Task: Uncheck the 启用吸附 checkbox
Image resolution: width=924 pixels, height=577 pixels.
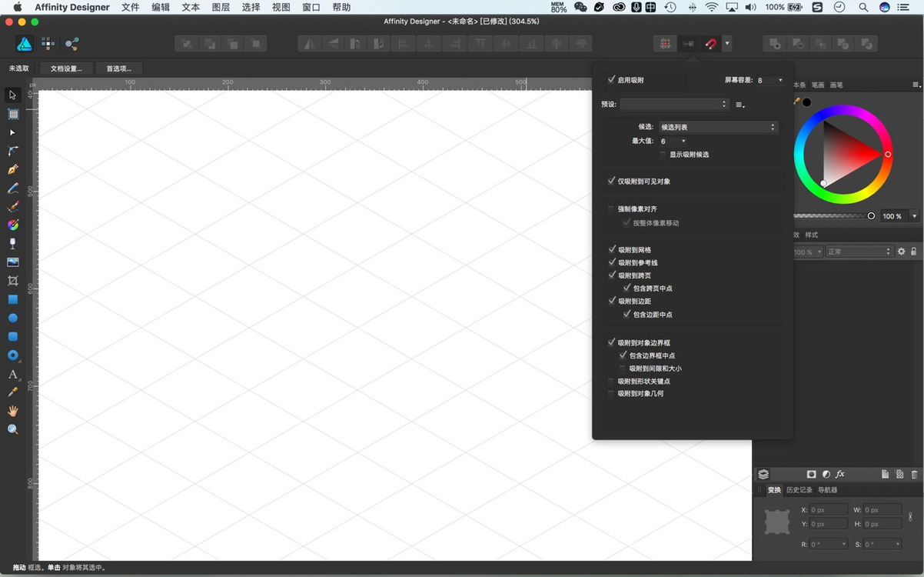Action: tap(612, 80)
